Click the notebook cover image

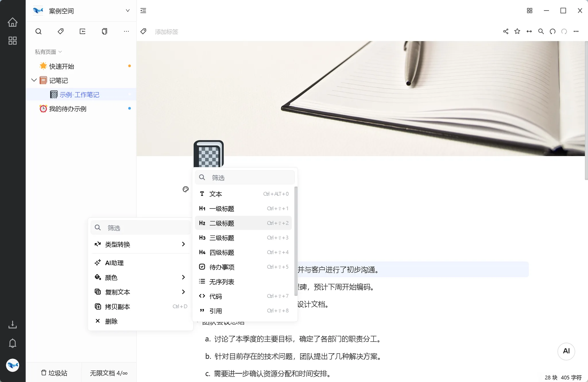coord(361,99)
